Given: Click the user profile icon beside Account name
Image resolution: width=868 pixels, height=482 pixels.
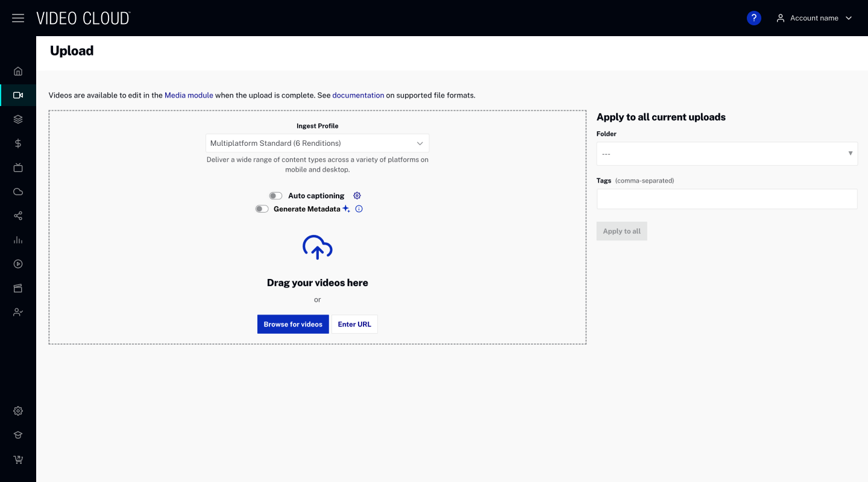Looking at the screenshot, I should click(x=781, y=18).
